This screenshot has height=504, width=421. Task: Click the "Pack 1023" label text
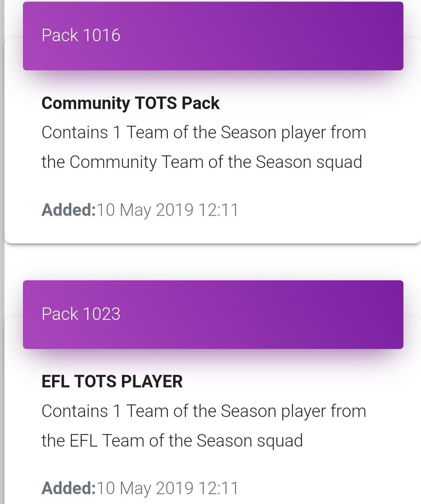(81, 315)
